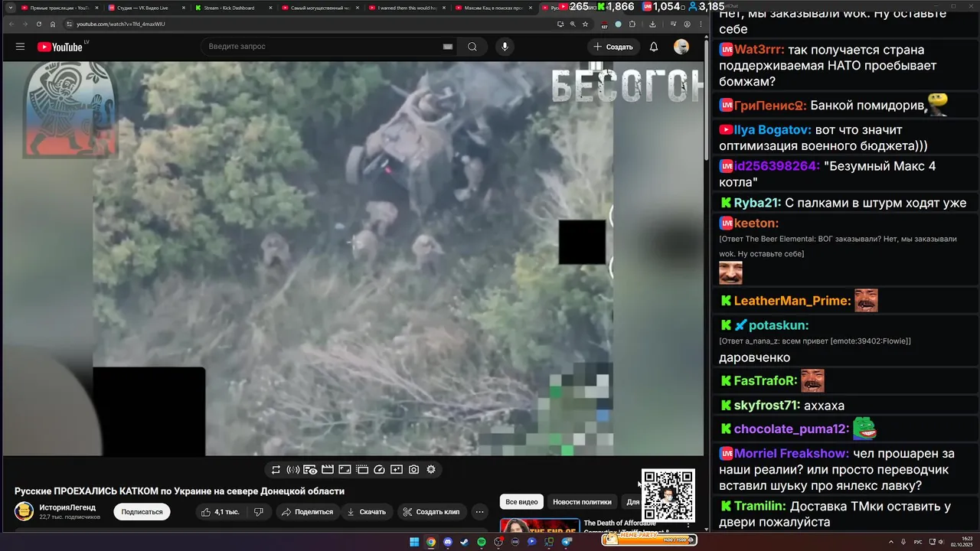Open the zoom magnifier in address bar
980x551 pixels.
573,24
